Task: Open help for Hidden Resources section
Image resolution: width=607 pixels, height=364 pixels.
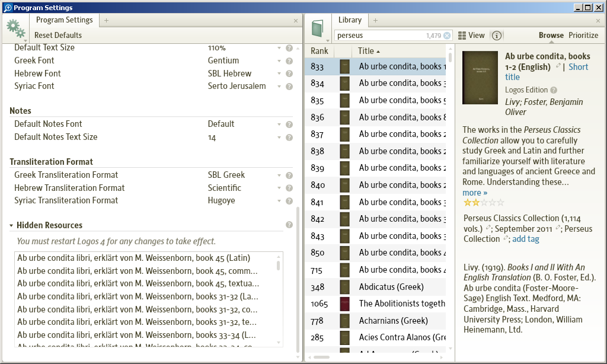Action: coord(289,225)
